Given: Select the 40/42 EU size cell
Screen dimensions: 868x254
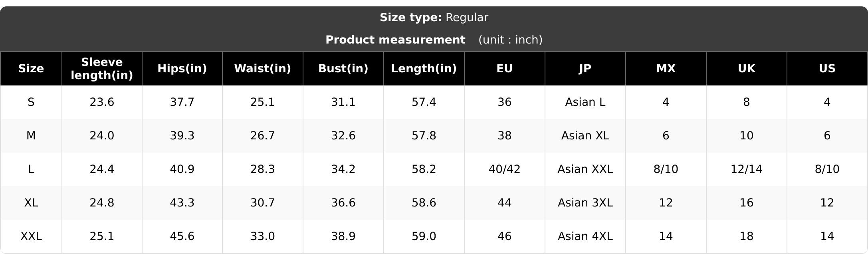Looking at the screenshot, I should point(505,169).
